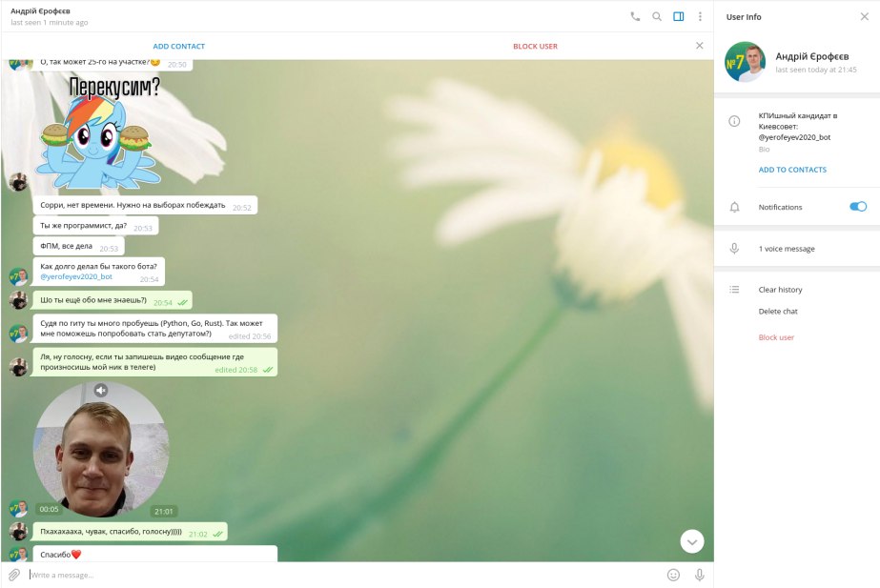Click the attach file paperclip icon
This screenshot has height=588, width=880.
pyautogui.click(x=14, y=575)
